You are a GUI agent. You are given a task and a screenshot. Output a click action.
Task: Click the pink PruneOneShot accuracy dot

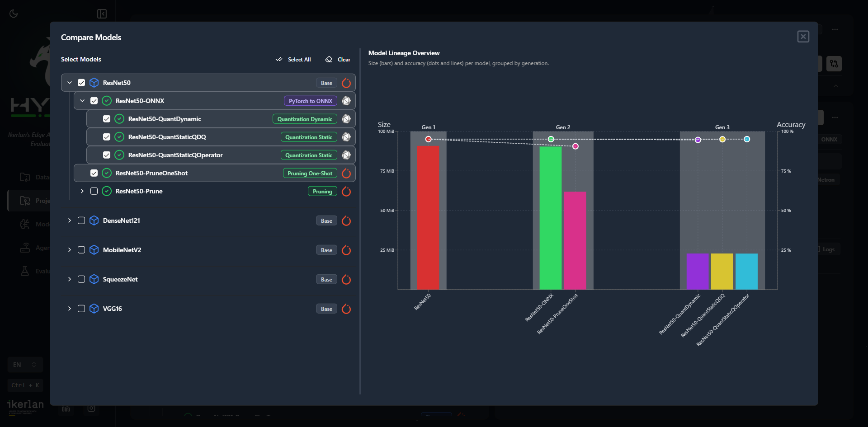coord(576,146)
